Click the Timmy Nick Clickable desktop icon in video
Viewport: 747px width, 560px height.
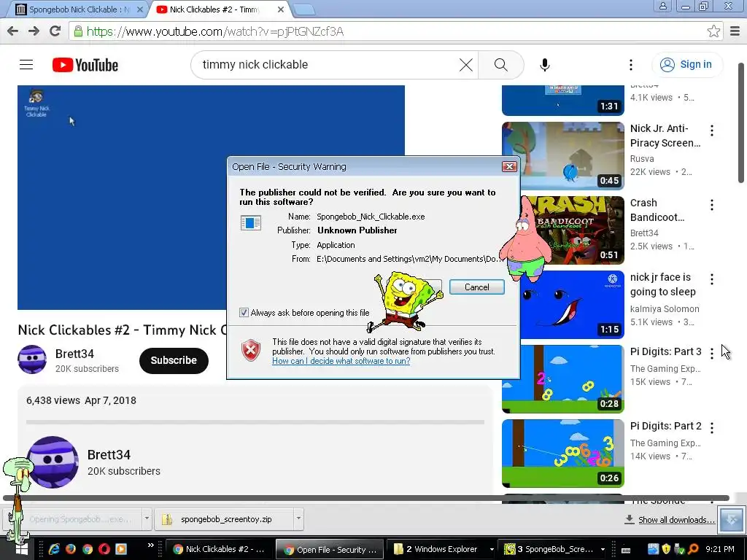(36, 103)
